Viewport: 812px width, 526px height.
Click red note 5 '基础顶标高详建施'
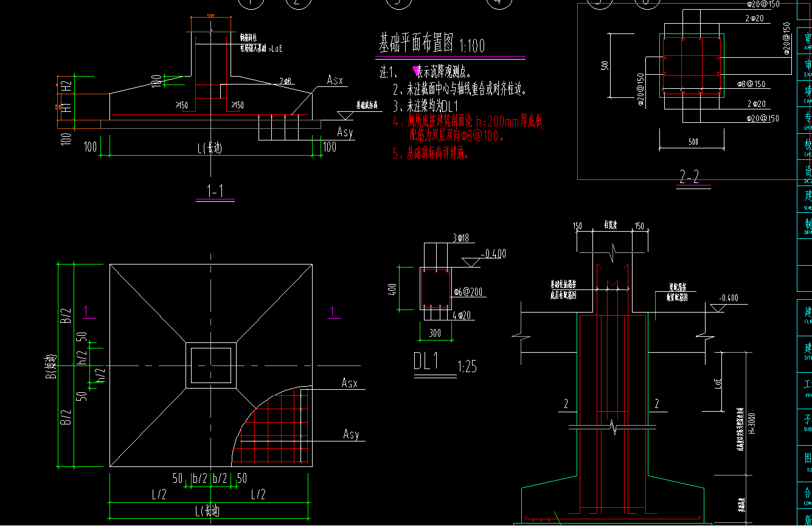click(431, 154)
